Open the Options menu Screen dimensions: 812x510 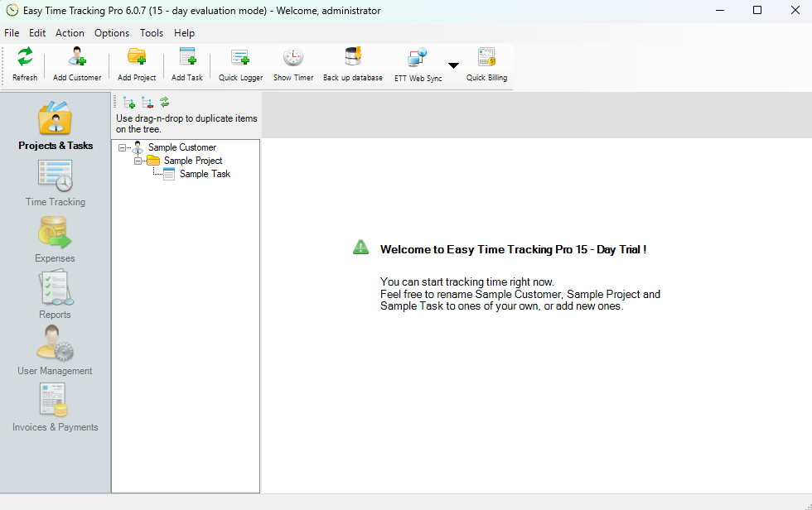coord(112,33)
